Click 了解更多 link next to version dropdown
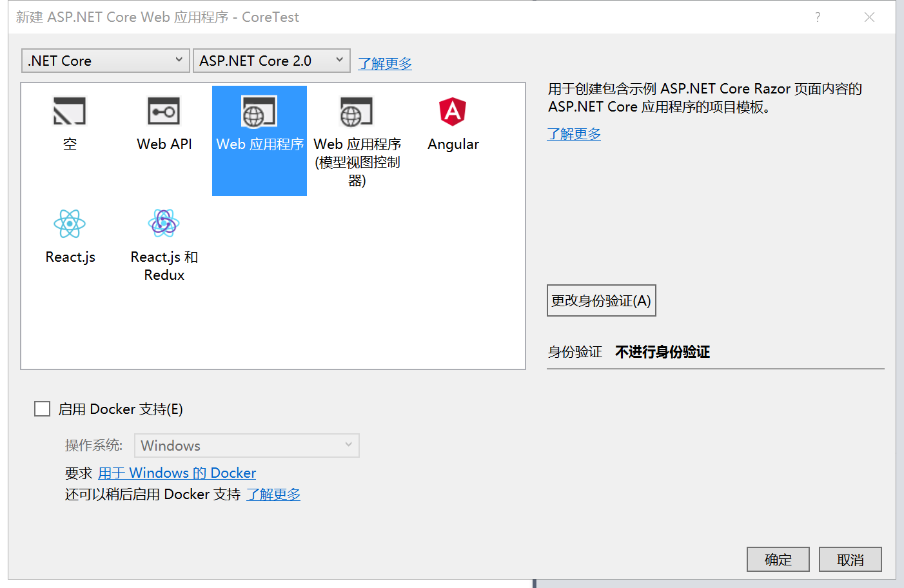 [385, 63]
